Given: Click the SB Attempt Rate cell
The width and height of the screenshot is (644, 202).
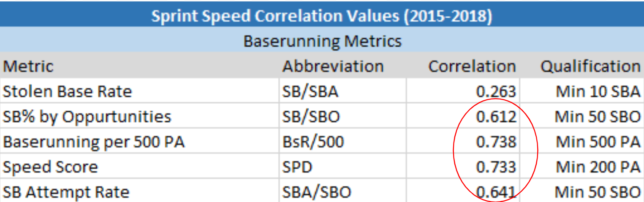Looking at the screenshot, I should [x=139, y=191].
